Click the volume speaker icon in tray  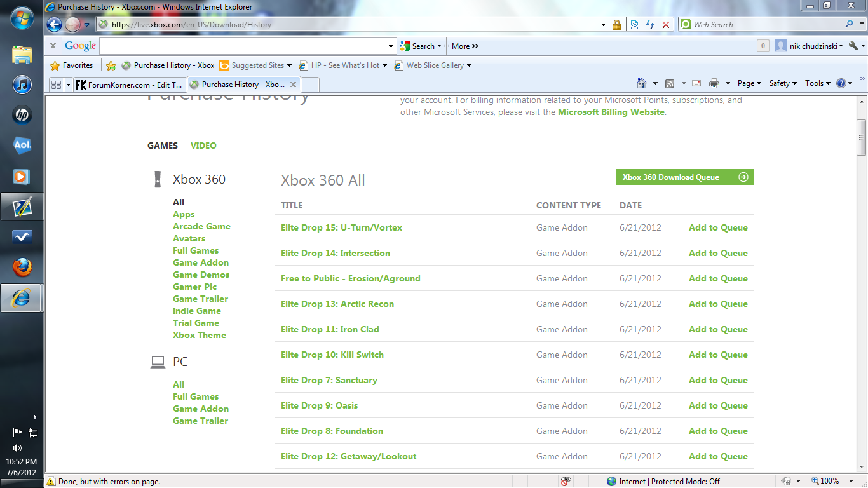pos(17,448)
